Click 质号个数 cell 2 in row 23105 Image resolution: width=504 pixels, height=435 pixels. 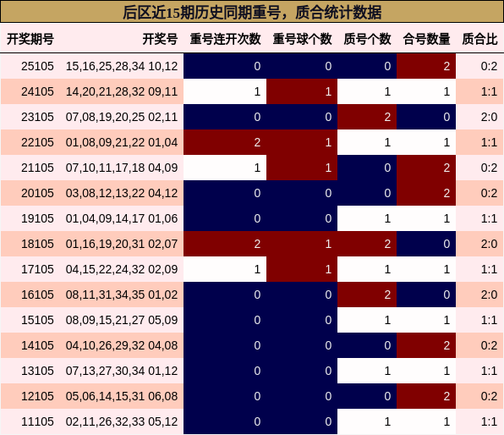[x=367, y=117]
